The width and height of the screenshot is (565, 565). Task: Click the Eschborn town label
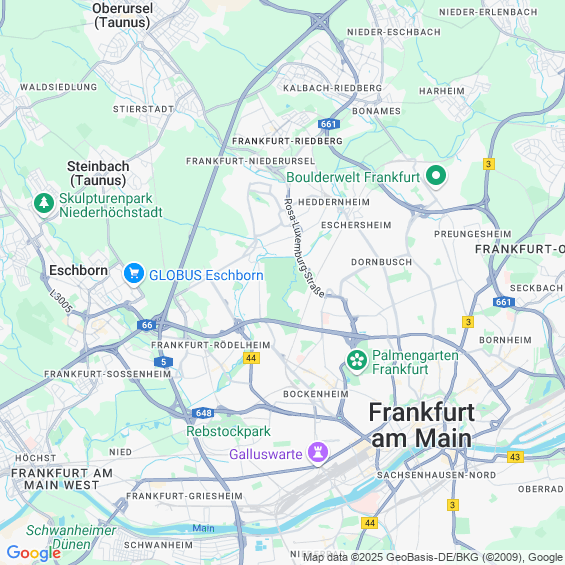click(x=78, y=270)
